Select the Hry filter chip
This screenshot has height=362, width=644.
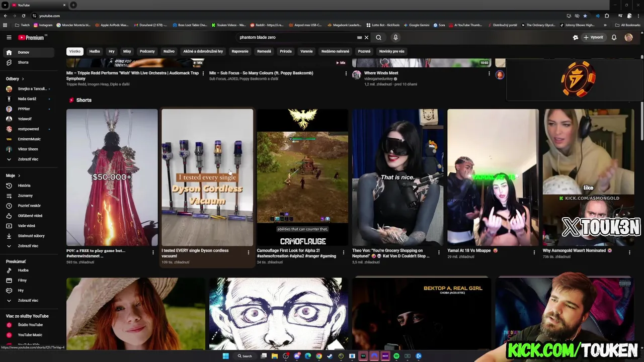[x=112, y=51]
